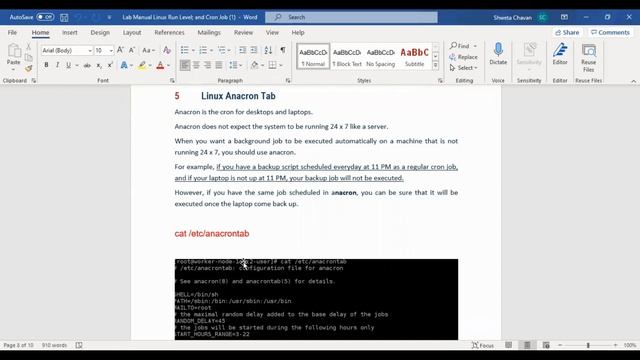Open Reuse Files

coord(589,58)
